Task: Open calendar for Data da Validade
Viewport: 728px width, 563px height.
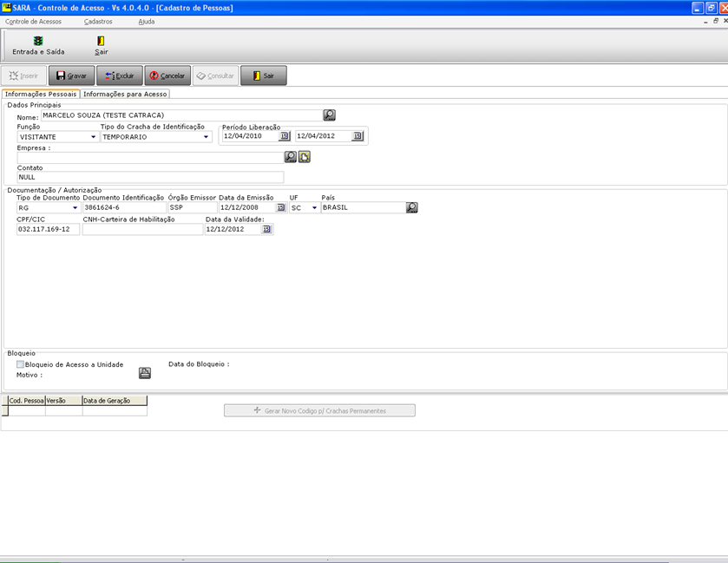Action: (266, 229)
